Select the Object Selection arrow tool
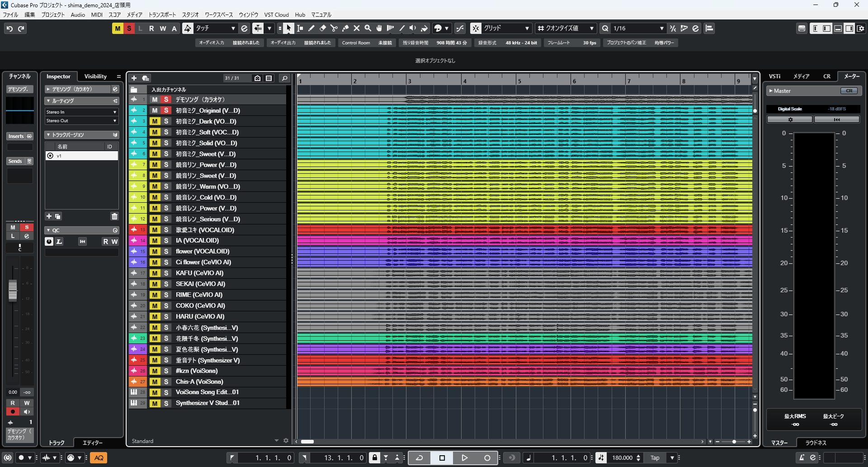The image size is (868, 467). [288, 28]
